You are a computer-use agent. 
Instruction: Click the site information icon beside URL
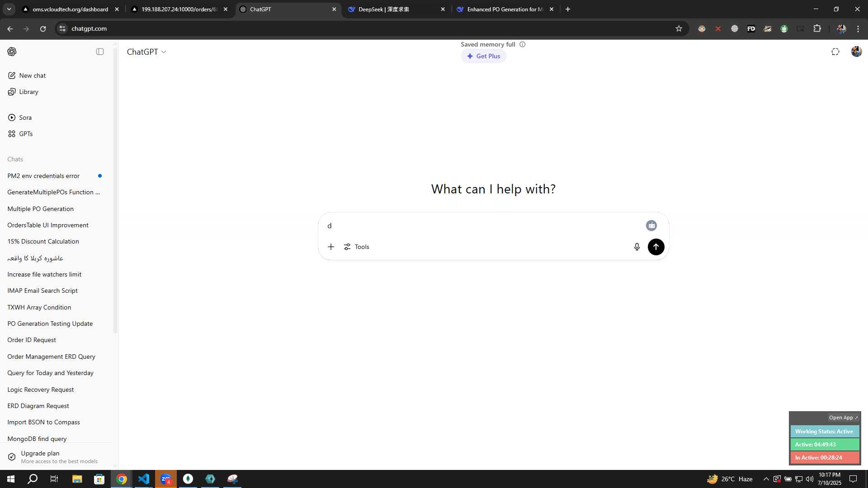(62, 28)
